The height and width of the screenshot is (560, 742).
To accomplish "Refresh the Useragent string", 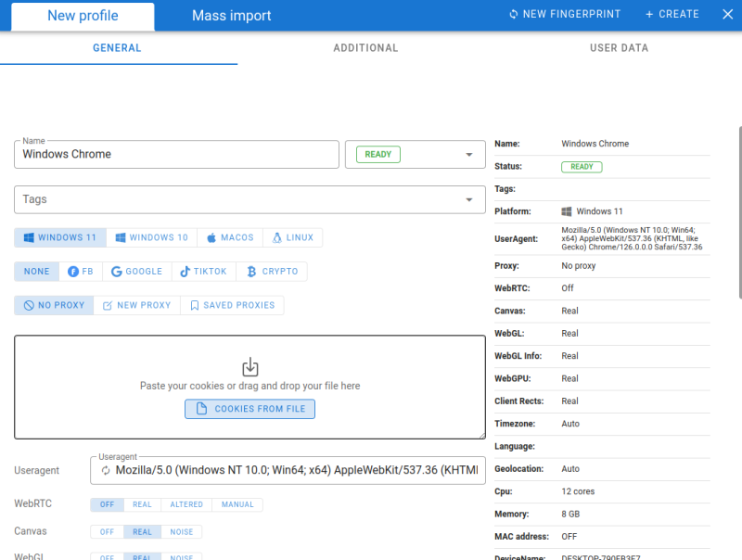I will click(x=104, y=472).
